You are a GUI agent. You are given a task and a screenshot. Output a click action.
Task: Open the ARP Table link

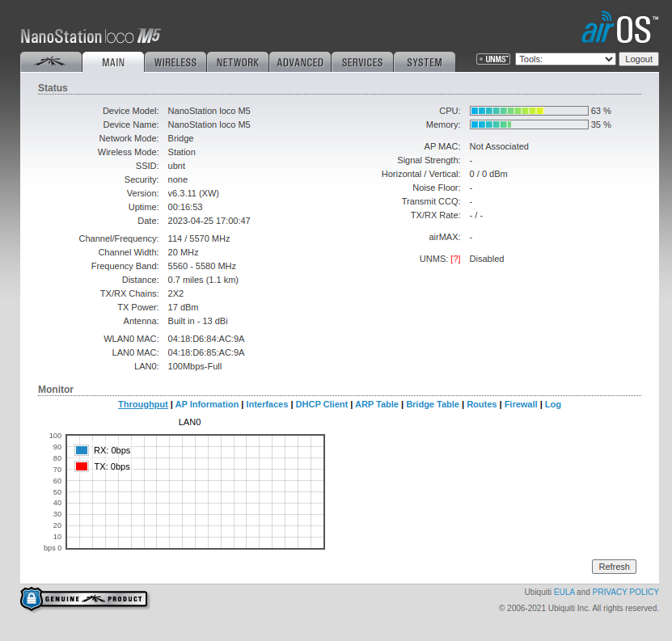click(x=377, y=404)
